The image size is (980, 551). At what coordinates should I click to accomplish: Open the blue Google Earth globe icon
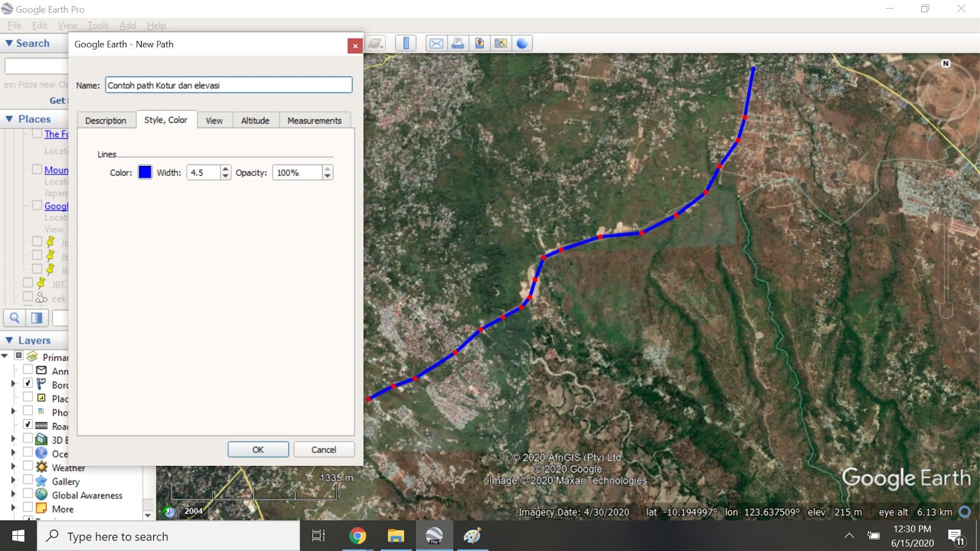[x=522, y=43]
